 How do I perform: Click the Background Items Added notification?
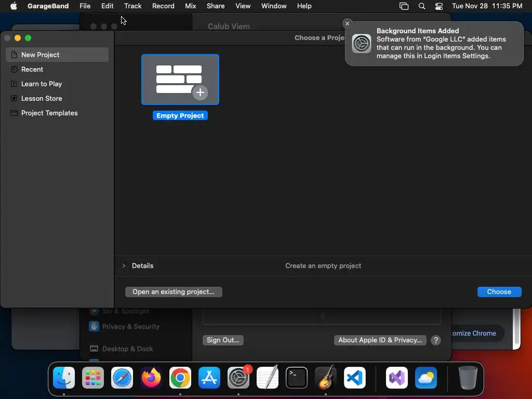point(434,44)
